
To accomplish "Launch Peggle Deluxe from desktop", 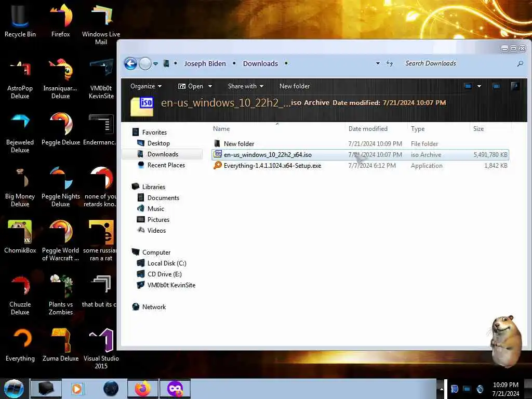I will (x=61, y=129).
